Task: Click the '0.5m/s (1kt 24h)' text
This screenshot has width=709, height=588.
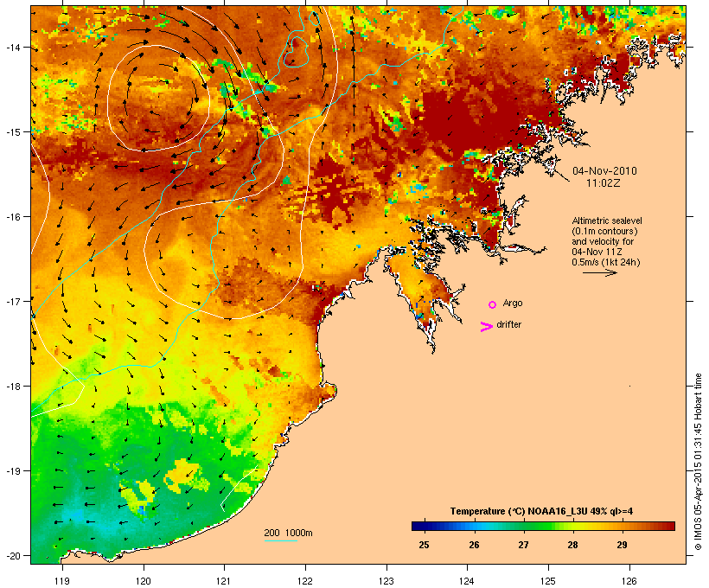Action: 606,262
